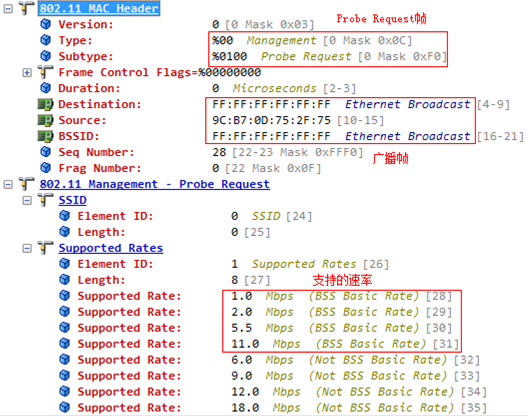The height and width of the screenshot is (417, 530).
Task: Select the SSID heading link
Action: pos(72,200)
